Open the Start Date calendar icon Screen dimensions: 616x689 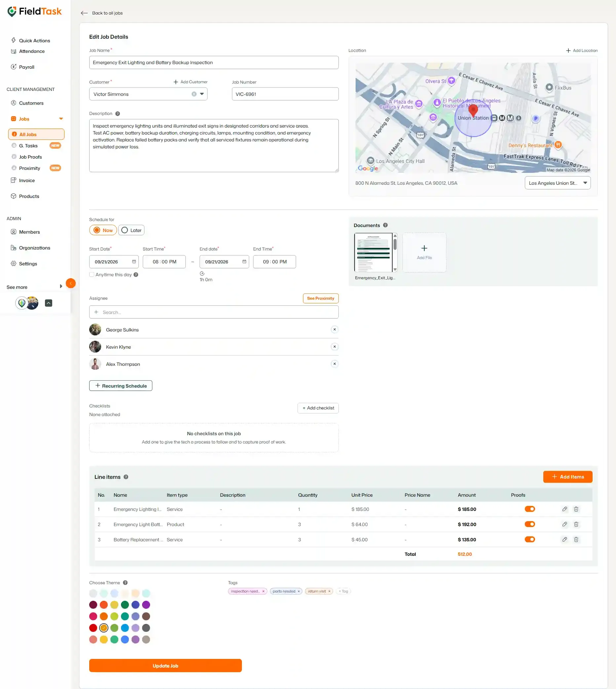[x=134, y=262]
